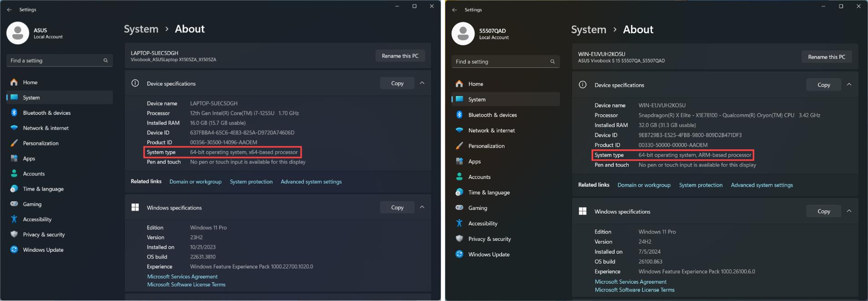
Task: Click the back arrow in the left Settings window
Action: coord(10,10)
